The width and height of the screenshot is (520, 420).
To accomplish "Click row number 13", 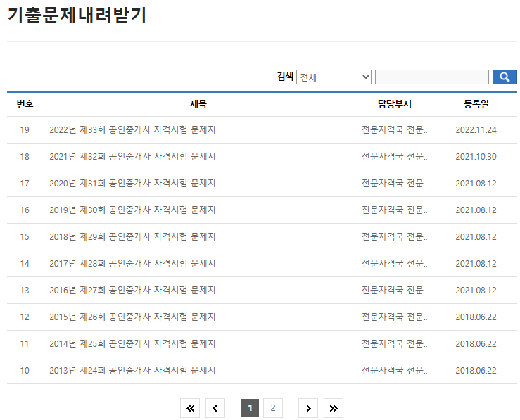I will [25, 291].
